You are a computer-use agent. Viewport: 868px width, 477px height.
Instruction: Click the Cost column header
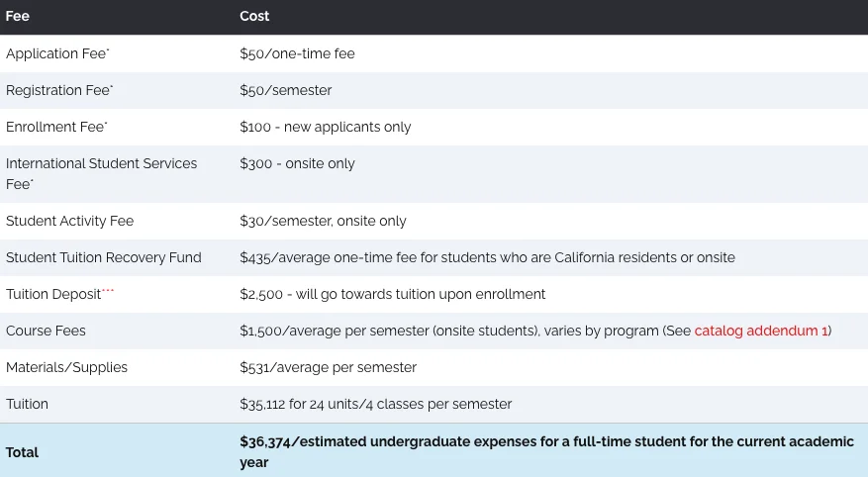pyautogui.click(x=254, y=16)
